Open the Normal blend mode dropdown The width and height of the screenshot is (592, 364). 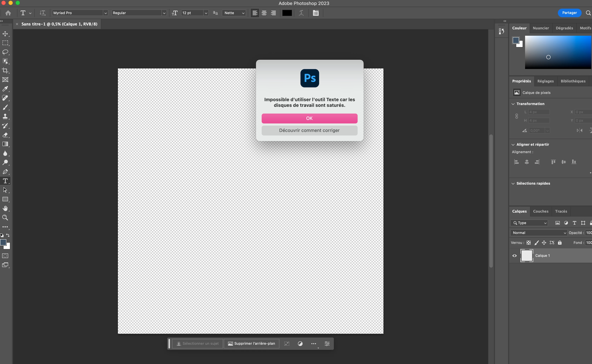(539, 233)
